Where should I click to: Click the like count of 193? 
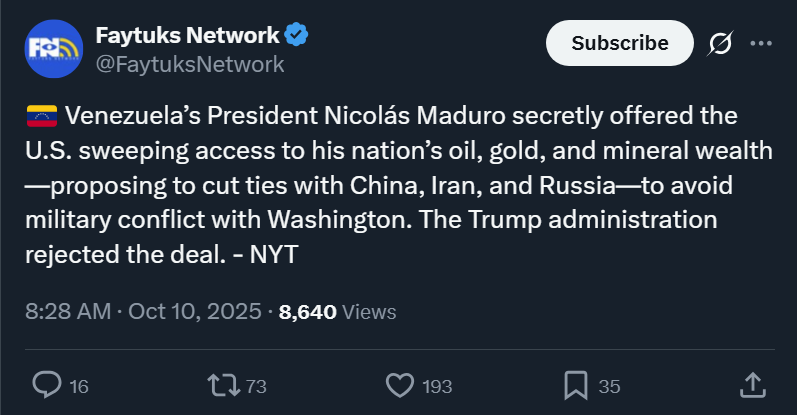[438, 386]
